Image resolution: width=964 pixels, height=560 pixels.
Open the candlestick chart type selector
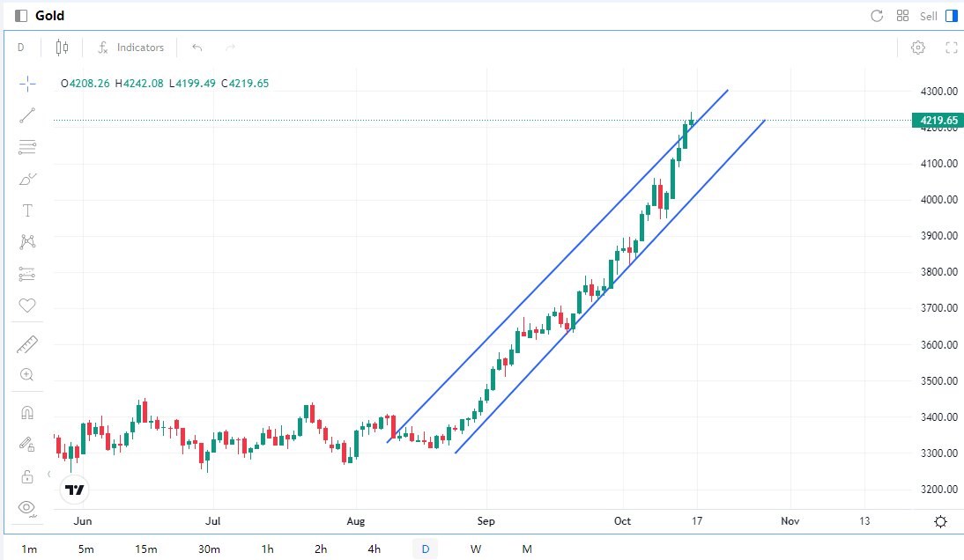[x=62, y=48]
